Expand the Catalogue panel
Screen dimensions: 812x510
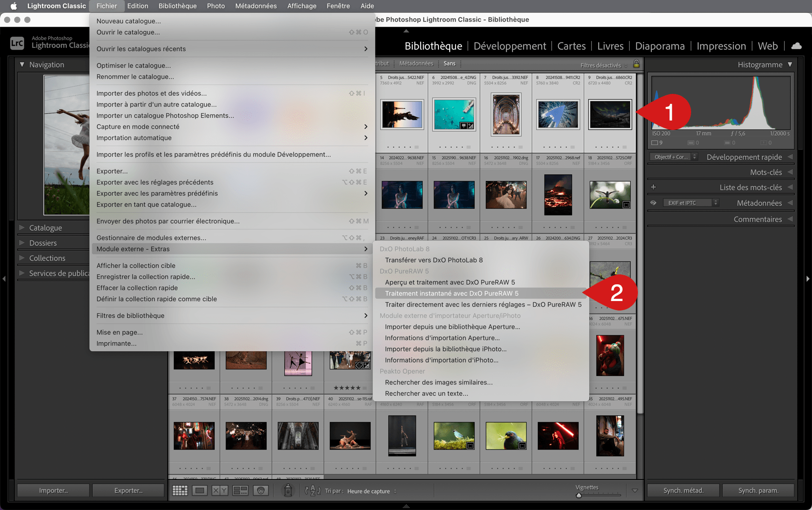[21, 227]
